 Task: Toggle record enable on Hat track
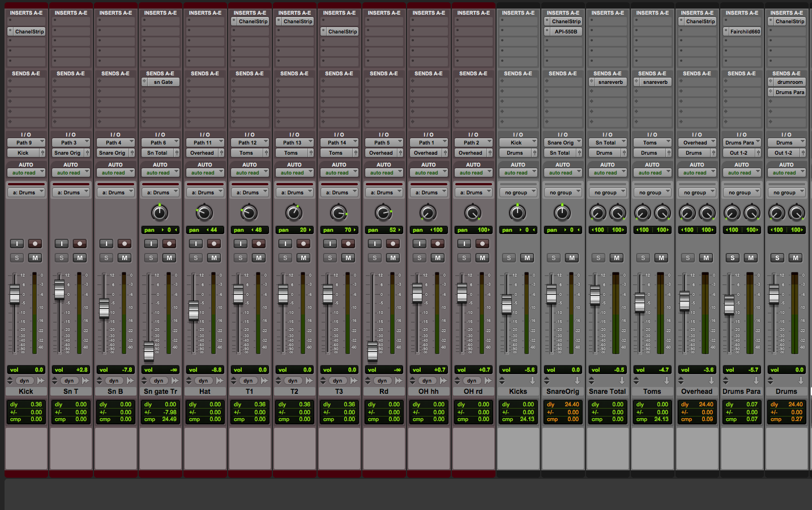[214, 244]
